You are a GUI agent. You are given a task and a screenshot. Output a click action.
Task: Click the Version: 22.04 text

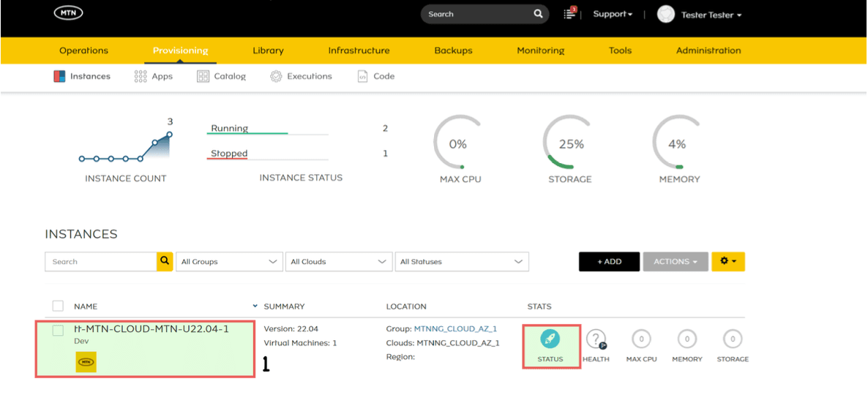coord(291,329)
